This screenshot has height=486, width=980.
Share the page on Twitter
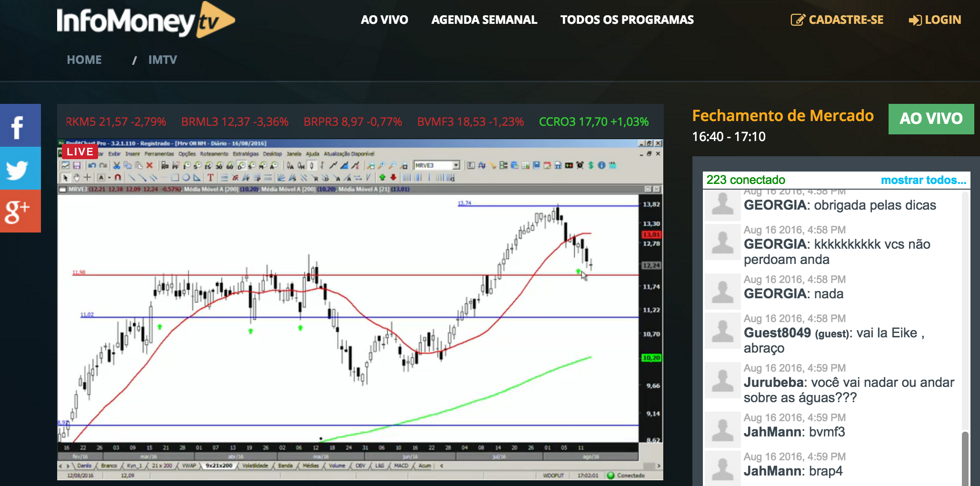click(20, 168)
